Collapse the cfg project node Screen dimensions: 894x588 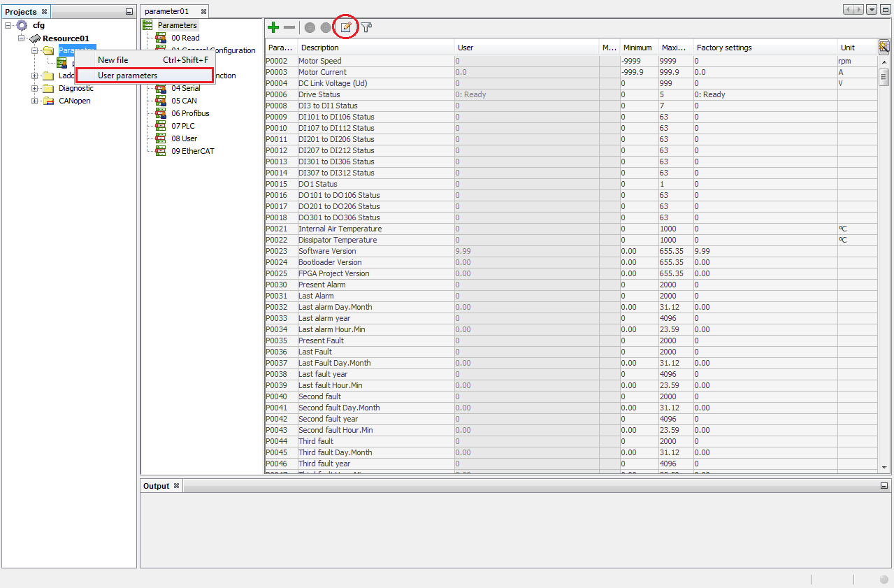click(x=8, y=25)
